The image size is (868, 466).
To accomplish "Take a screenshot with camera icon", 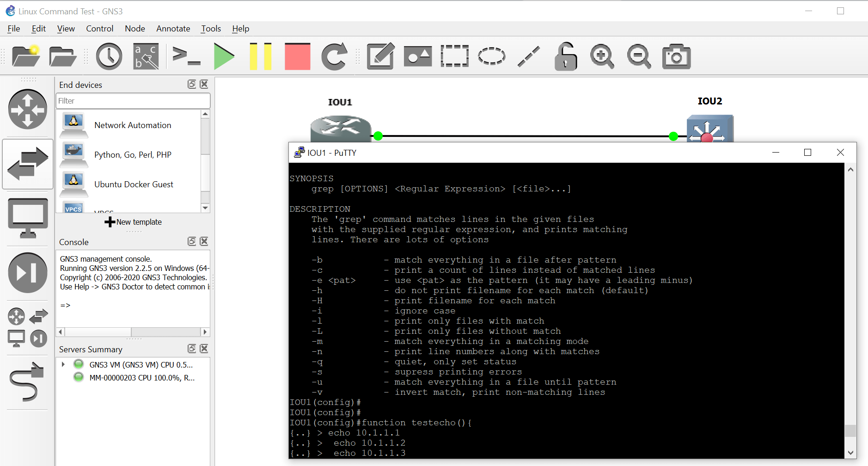I will tap(676, 56).
